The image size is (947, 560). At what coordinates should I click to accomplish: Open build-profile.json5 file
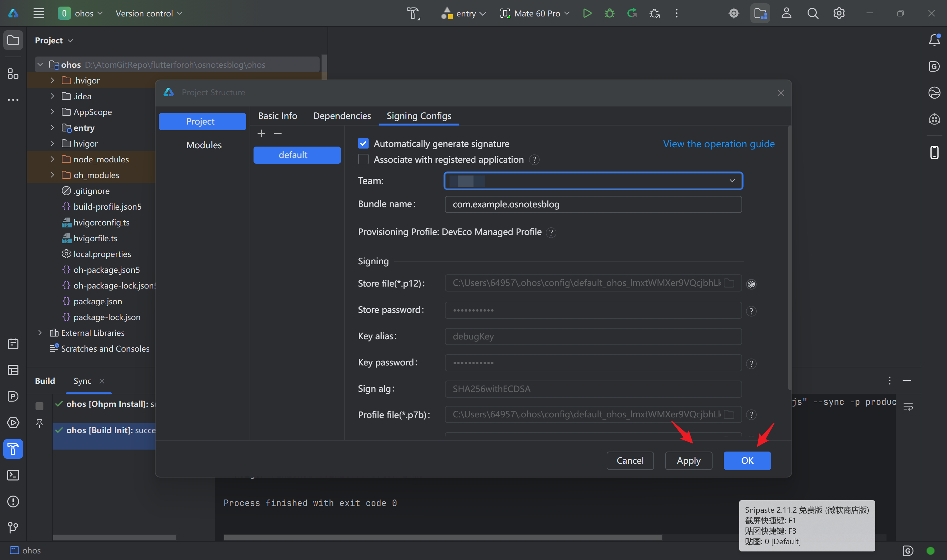click(x=107, y=206)
